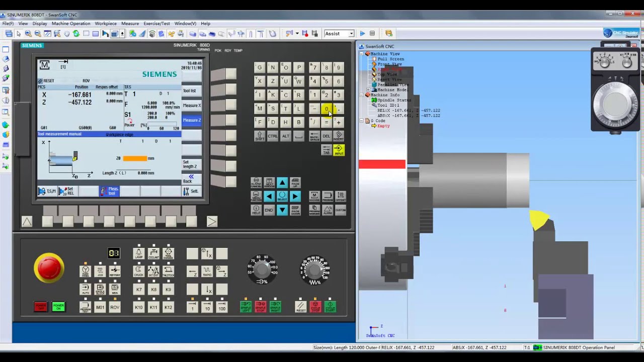Viewport: 644px width, 362px height.
Task: Open the Exercise/Test menu
Action: pos(156,24)
